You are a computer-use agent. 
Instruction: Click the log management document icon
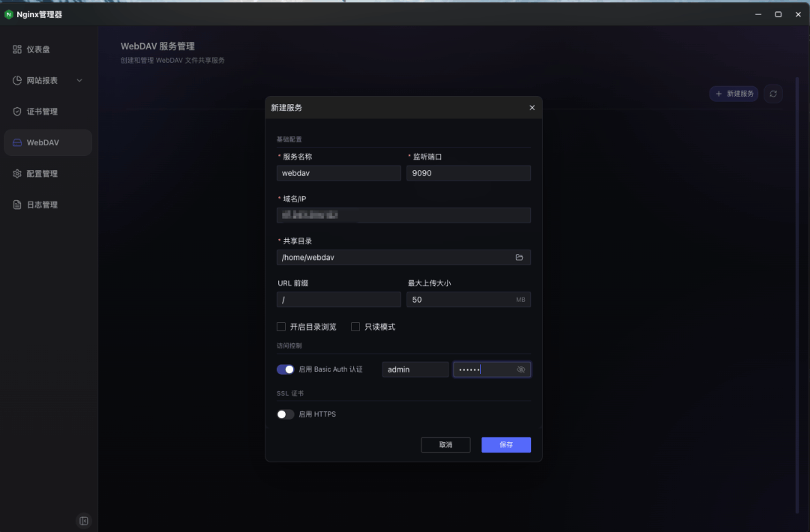[17, 205]
